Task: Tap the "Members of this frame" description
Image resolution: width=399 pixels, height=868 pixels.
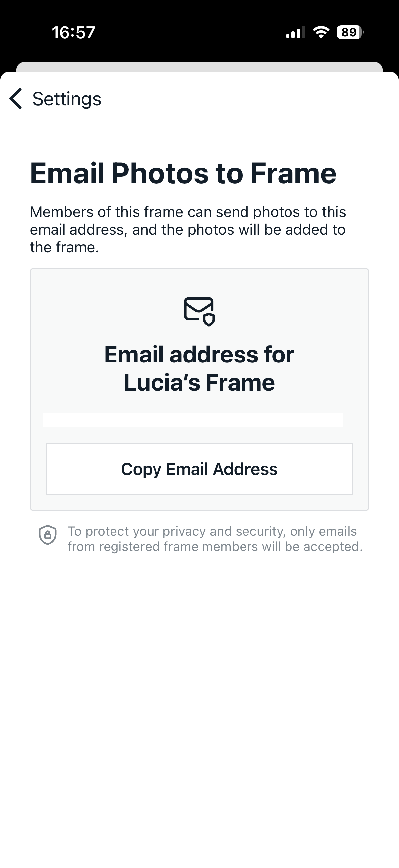Action: pyautogui.click(x=188, y=212)
